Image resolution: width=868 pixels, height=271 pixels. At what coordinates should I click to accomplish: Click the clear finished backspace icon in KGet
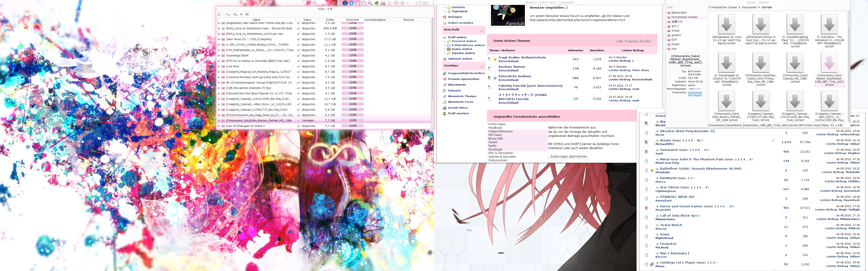tap(247, 14)
